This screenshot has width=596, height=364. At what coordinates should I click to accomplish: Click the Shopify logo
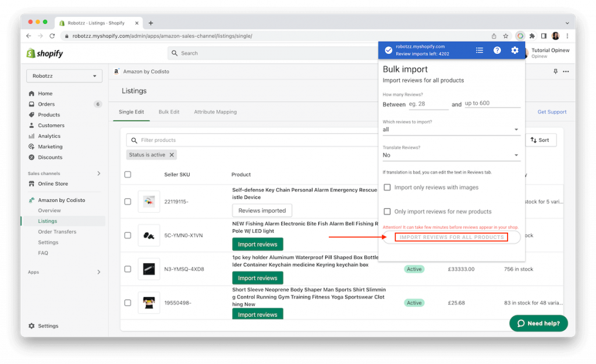point(44,53)
